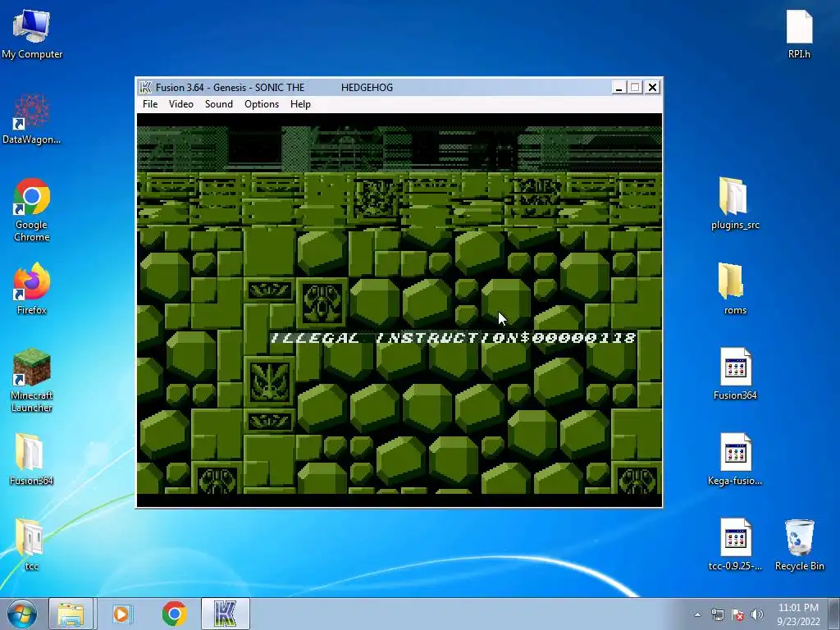Open the Action Center flag icon
The width and height of the screenshot is (840, 630).
tap(737, 614)
